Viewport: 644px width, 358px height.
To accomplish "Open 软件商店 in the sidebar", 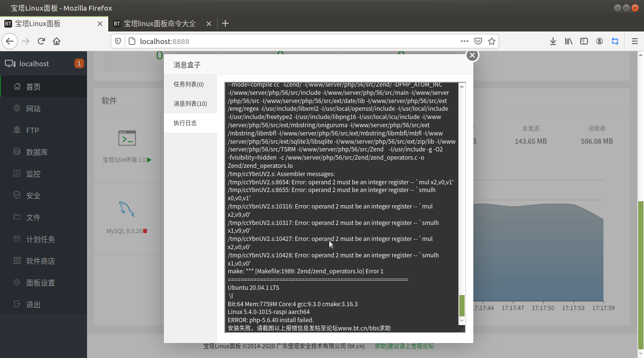I will click(x=44, y=261).
